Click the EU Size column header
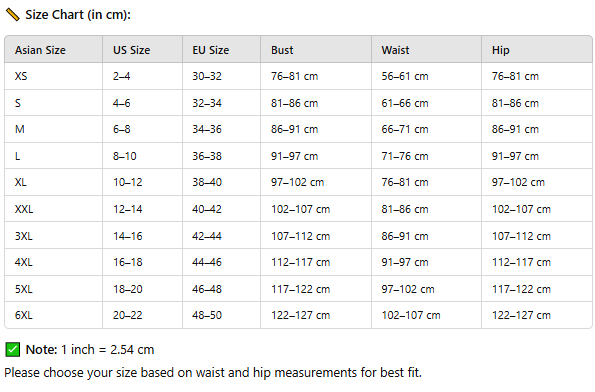 pos(222,50)
